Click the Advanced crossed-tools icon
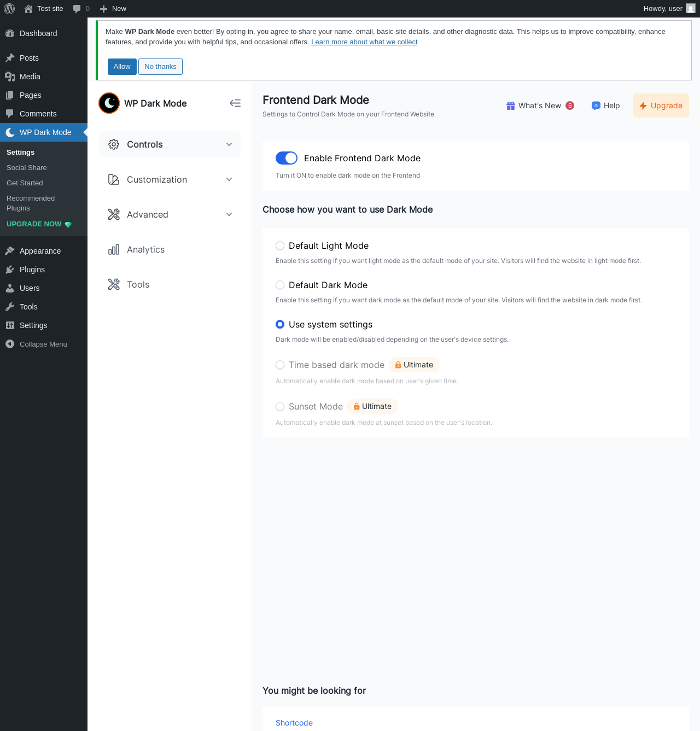Image resolution: width=700 pixels, height=731 pixels. (114, 214)
